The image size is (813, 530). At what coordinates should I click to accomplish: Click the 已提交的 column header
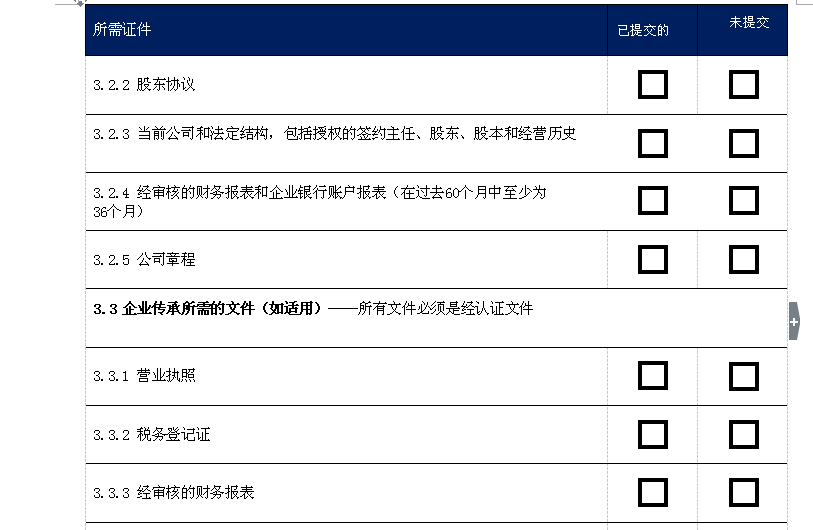[x=652, y=30]
